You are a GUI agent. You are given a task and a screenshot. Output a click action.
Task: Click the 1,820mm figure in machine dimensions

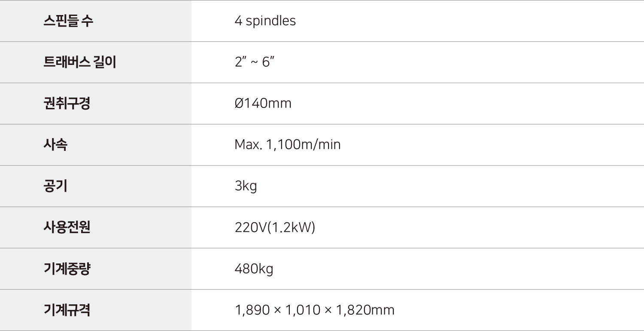click(x=366, y=310)
